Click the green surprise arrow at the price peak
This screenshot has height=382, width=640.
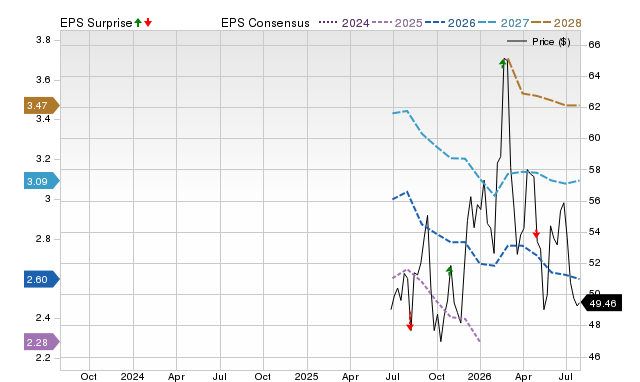click(x=503, y=63)
